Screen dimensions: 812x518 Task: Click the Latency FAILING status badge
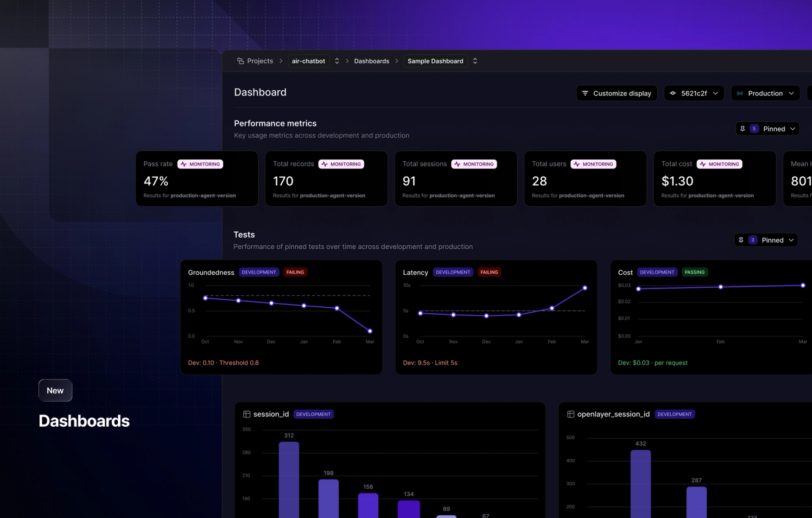coord(489,272)
